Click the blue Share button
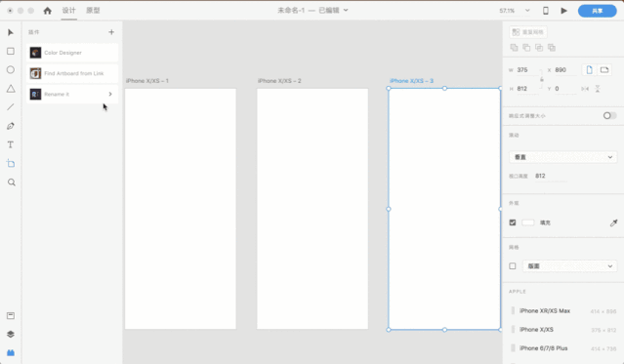624x364 pixels. pos(597,11)
